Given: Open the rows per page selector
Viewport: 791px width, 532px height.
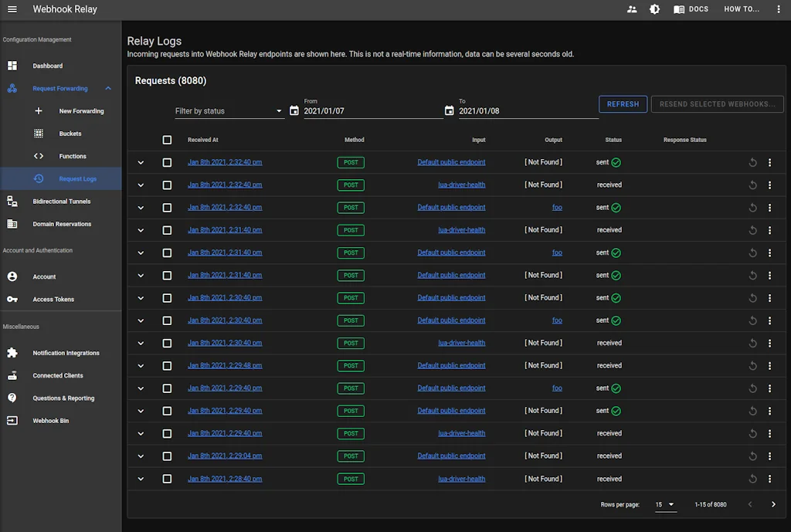Looking at the screenshot, I should [x=665, y=504].
